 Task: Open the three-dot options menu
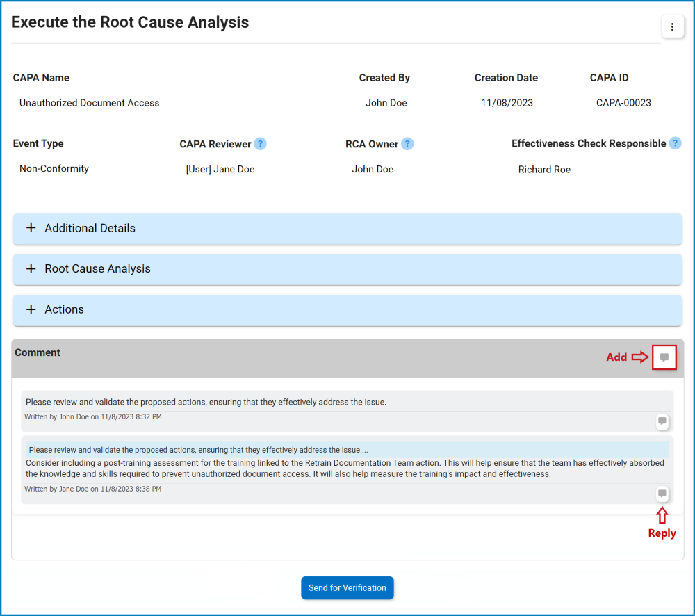coord(671,26)
